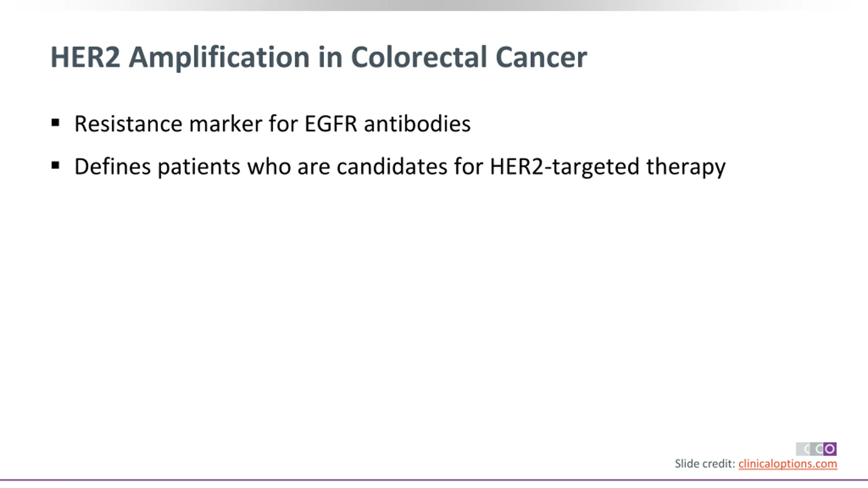
Task: Select the Resistance marker bullet text
Action: click(x=273, y=124)
